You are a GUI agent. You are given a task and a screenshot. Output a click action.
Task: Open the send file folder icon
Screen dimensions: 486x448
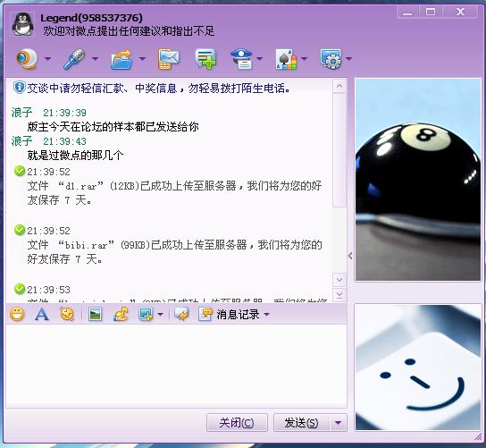coord(121,59)
